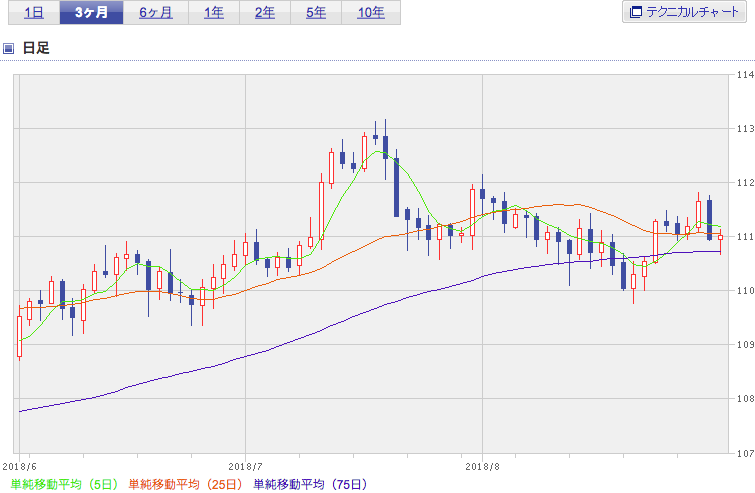Click the 108 price axis label

pos(745,399)
